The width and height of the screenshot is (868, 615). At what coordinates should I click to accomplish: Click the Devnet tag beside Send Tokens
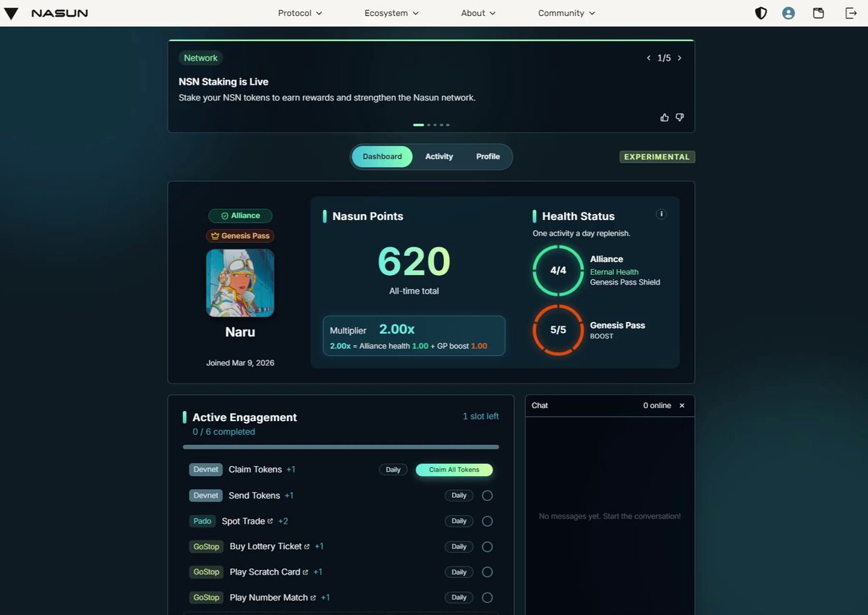coord(205,496)
